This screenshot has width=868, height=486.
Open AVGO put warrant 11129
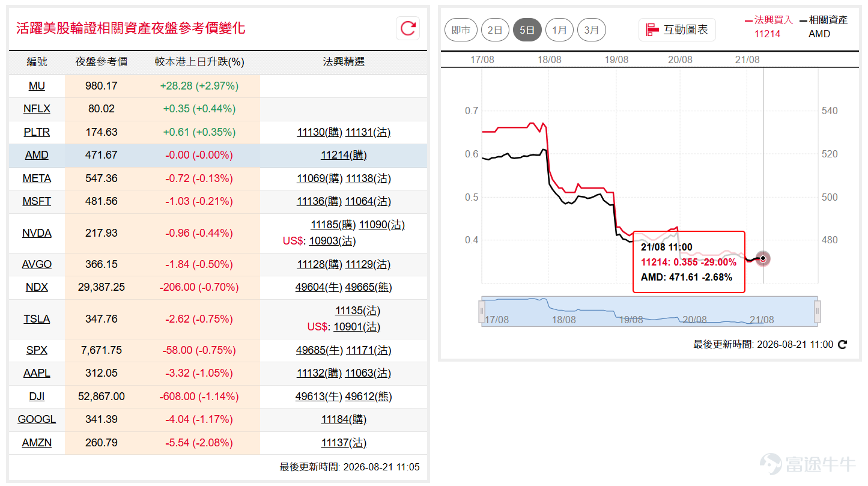(368, 264)
